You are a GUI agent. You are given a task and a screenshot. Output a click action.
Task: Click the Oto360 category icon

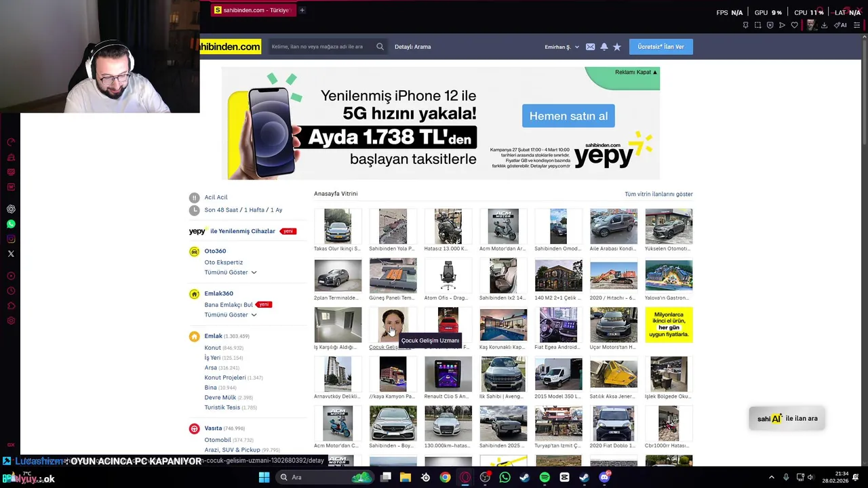[x=194, y=251]
